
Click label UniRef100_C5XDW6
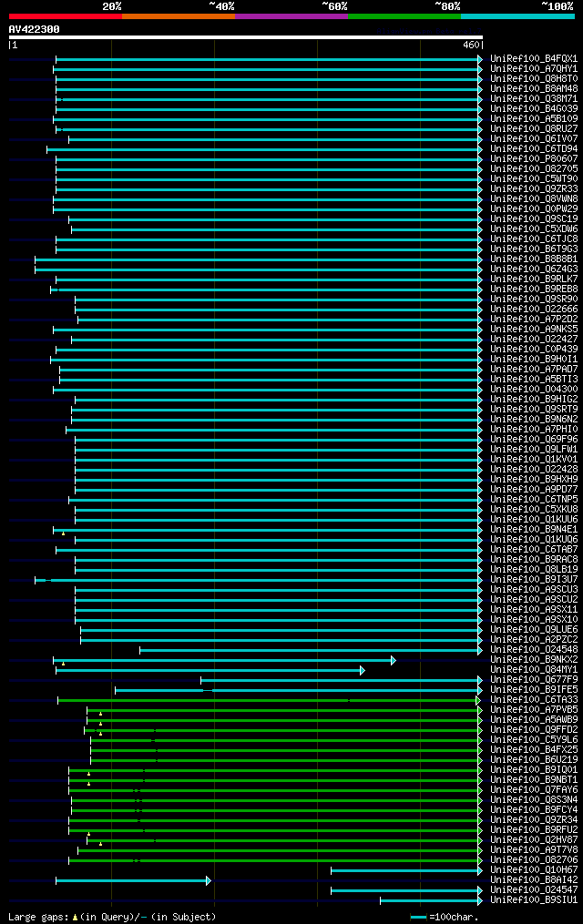(x=534, y=229)
